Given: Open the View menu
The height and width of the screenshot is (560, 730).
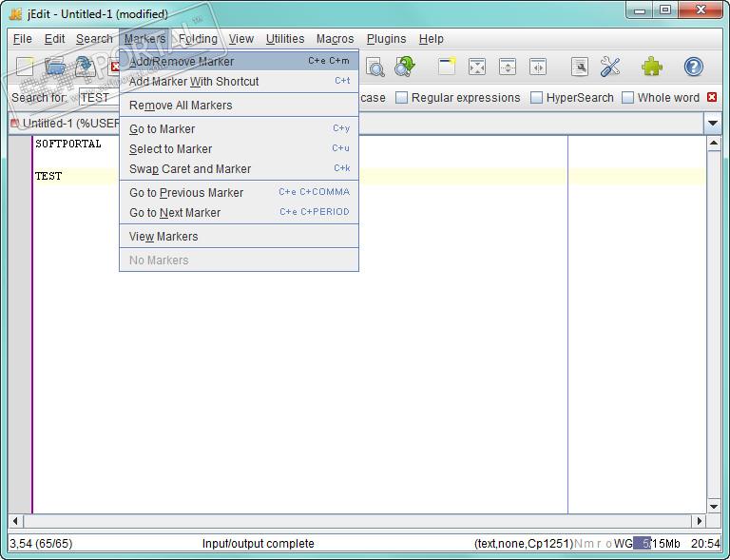Looking at the screenshot, I should 241,39.
